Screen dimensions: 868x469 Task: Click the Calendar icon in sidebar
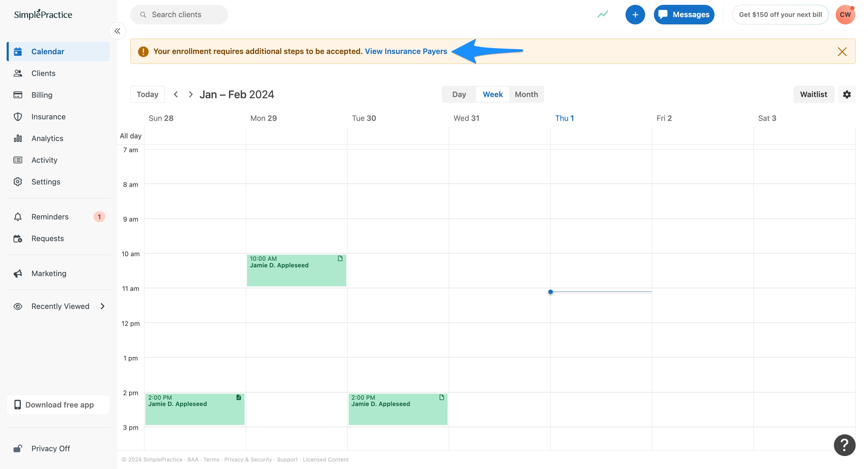[18, 52]
